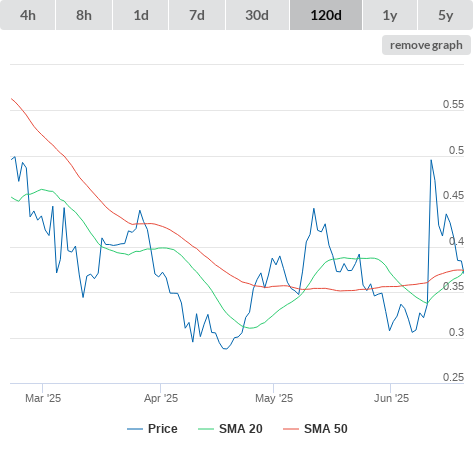Image resolution: width=474 pixels, height=455 pixels.
Task: Click the Mar '25 axis label
Action: 43,398
